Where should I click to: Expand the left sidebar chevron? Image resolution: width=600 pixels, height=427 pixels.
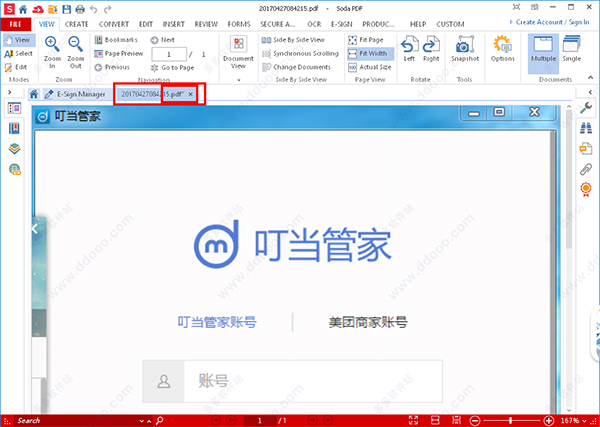pos(10,92)
